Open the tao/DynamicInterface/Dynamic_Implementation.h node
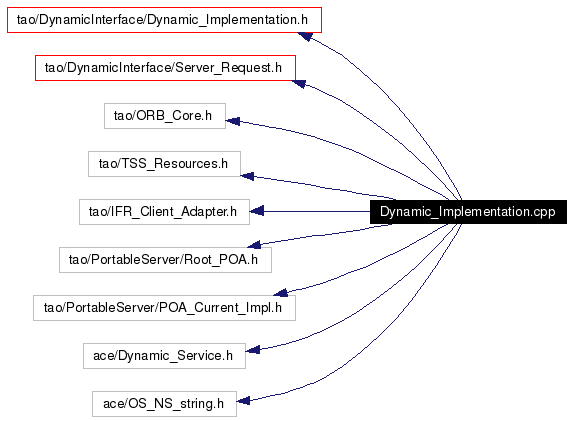 click(164, 20)
